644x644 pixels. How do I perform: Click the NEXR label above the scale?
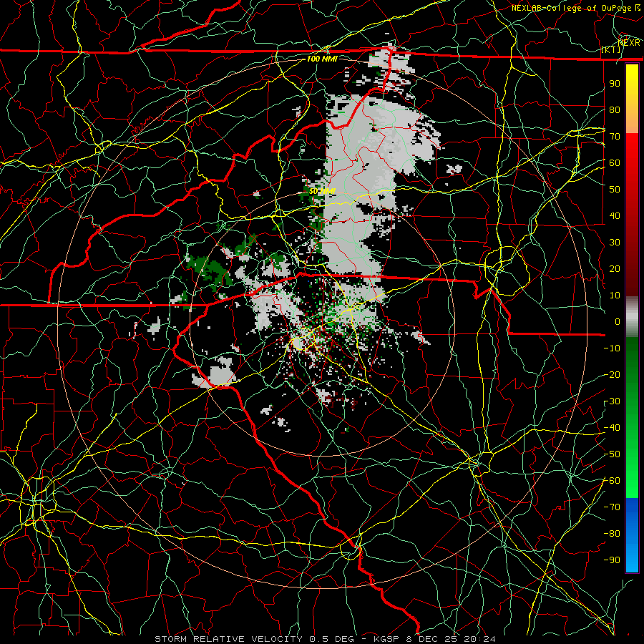click(629, 43)
